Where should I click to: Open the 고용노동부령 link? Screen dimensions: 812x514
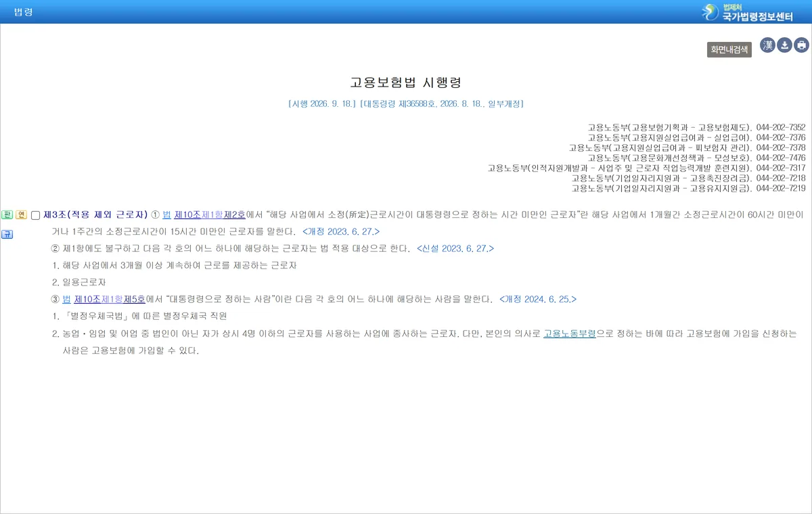[x=569, y=333]
